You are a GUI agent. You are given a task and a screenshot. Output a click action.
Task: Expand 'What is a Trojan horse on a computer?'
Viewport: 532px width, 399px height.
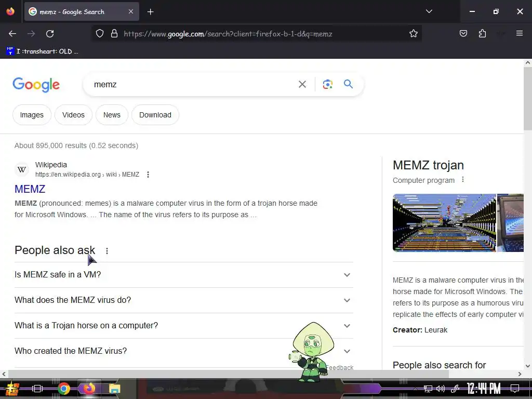click(184, 326)
